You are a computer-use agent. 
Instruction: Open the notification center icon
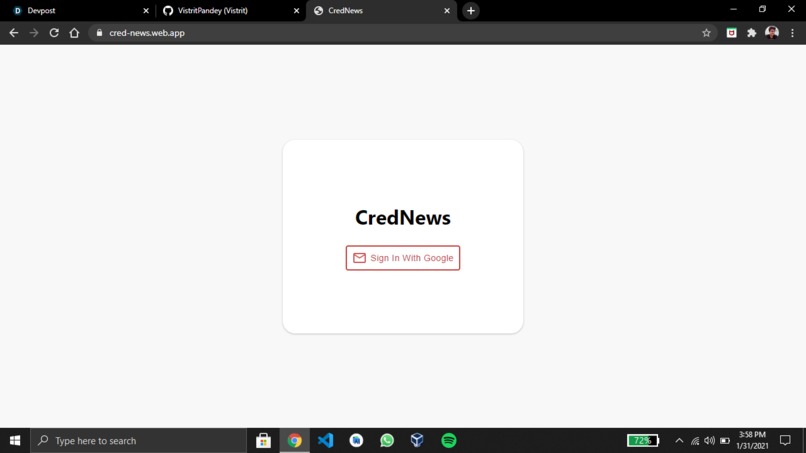785,441
